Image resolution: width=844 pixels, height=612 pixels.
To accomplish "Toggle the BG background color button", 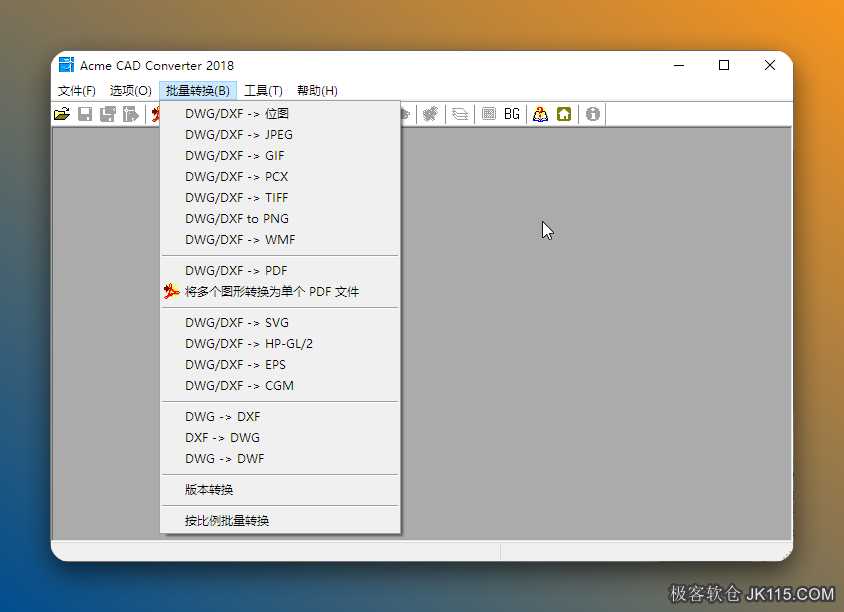I will 512,114.
